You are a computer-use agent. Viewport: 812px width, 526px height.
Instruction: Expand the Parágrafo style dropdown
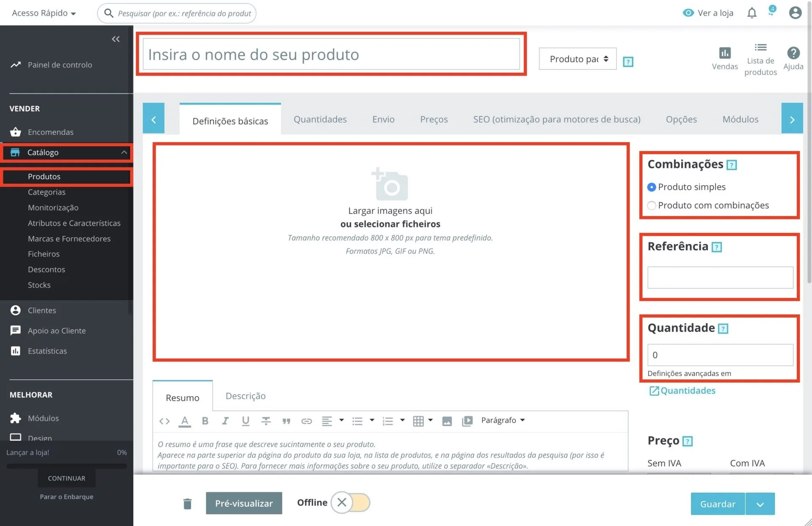tap(503, 420)
